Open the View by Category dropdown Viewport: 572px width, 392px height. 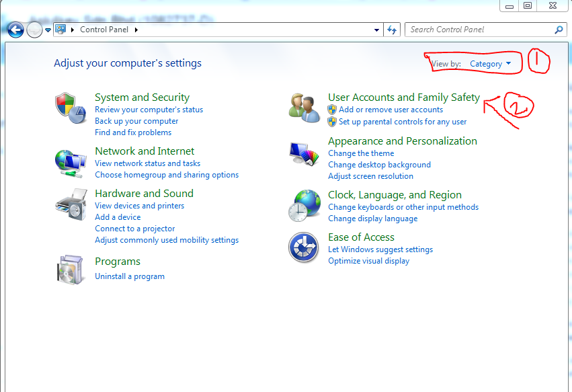490,64
